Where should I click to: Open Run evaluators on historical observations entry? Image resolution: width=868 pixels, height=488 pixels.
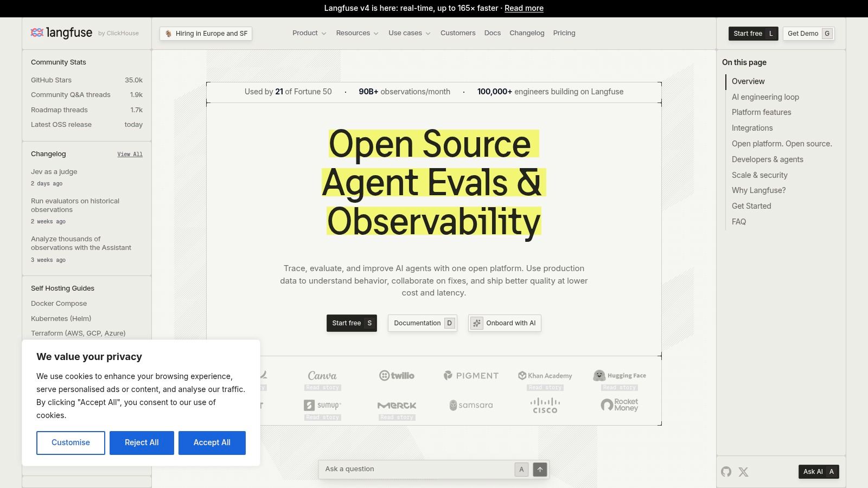75,206
